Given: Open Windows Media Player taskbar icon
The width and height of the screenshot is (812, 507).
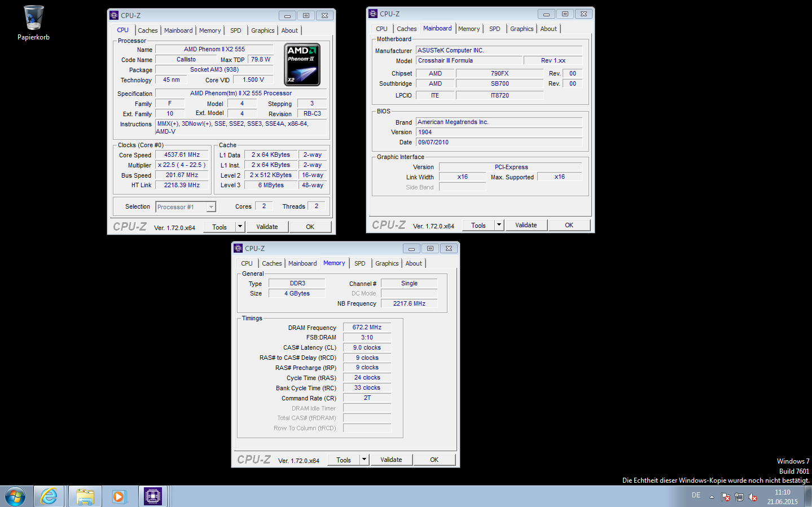Looking at the screenshot, I should [x=118, y=496].
